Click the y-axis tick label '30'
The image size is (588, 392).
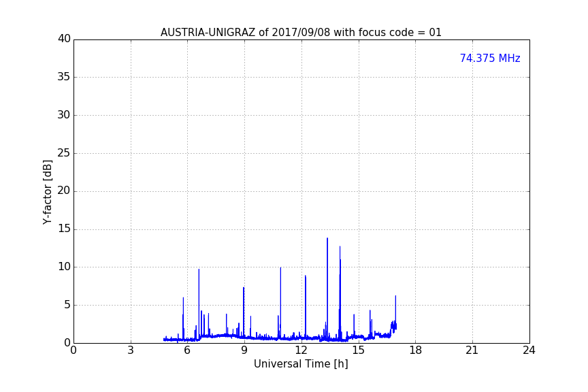(x=64, y=115)
